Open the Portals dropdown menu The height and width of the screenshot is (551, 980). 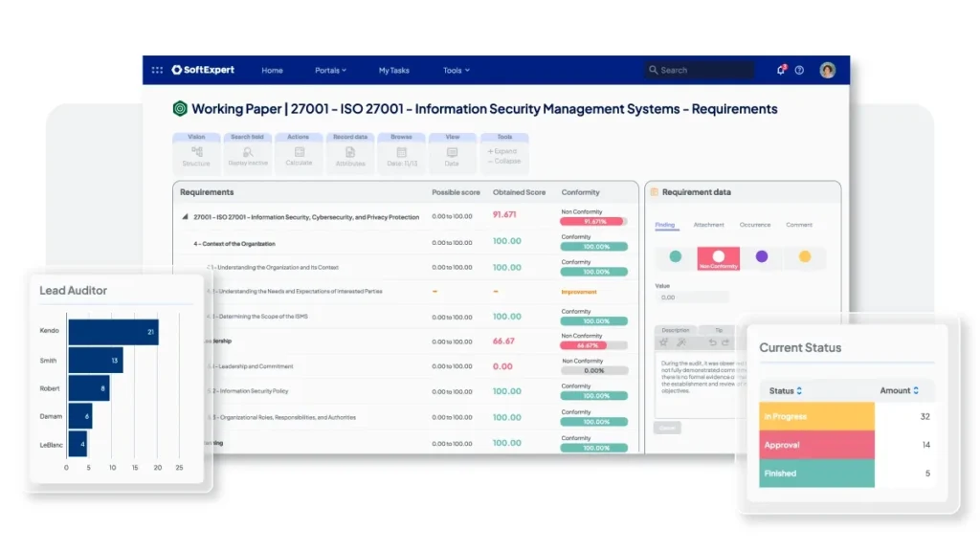(330, 70)
